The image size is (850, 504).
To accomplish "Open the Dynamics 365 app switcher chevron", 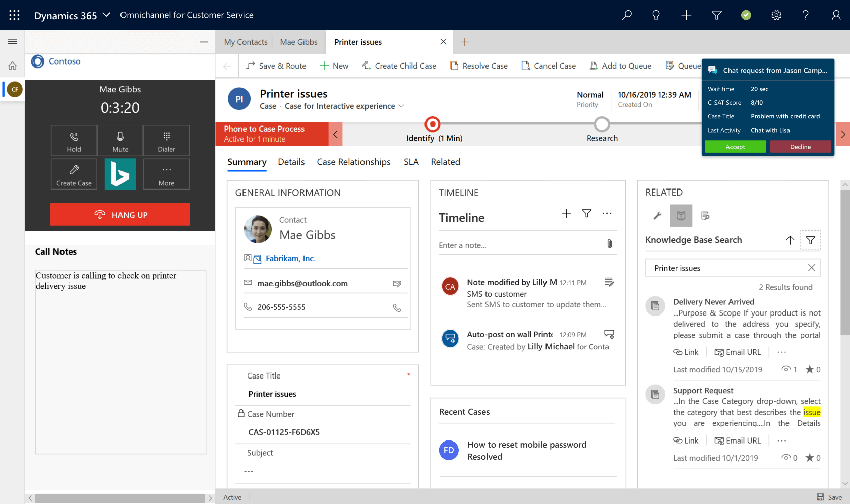I will (x=106, y=15).
